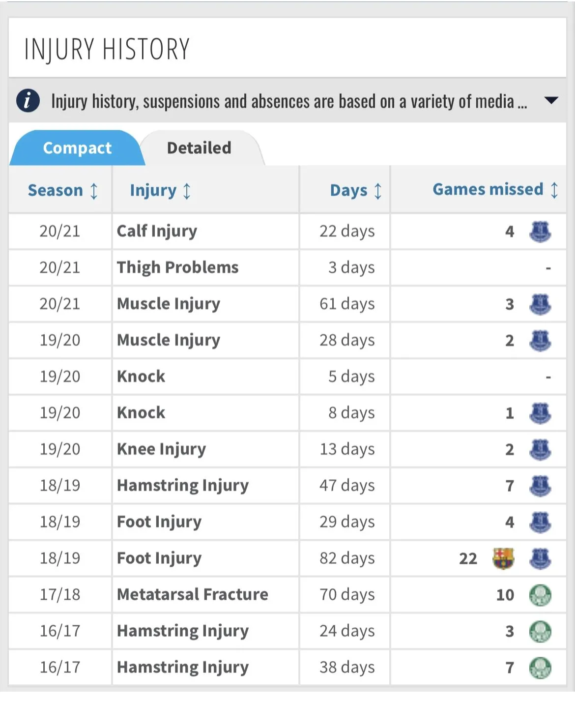Screen dimensions: 575x728
Task: Click Palmeiras crest in Metatarsal Fracture row
Action: (x=540, y=595)
